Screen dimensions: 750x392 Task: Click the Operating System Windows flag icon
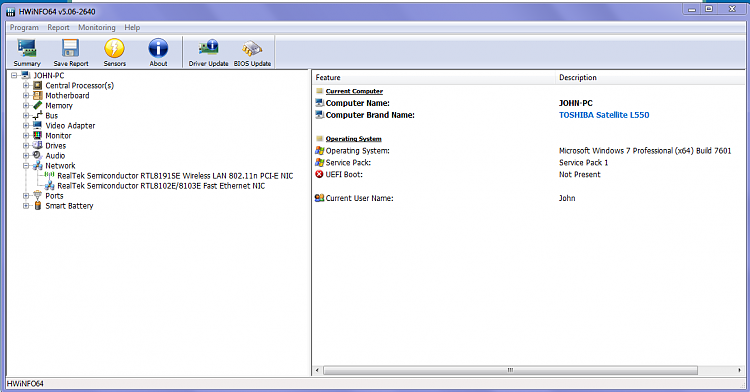320,151
